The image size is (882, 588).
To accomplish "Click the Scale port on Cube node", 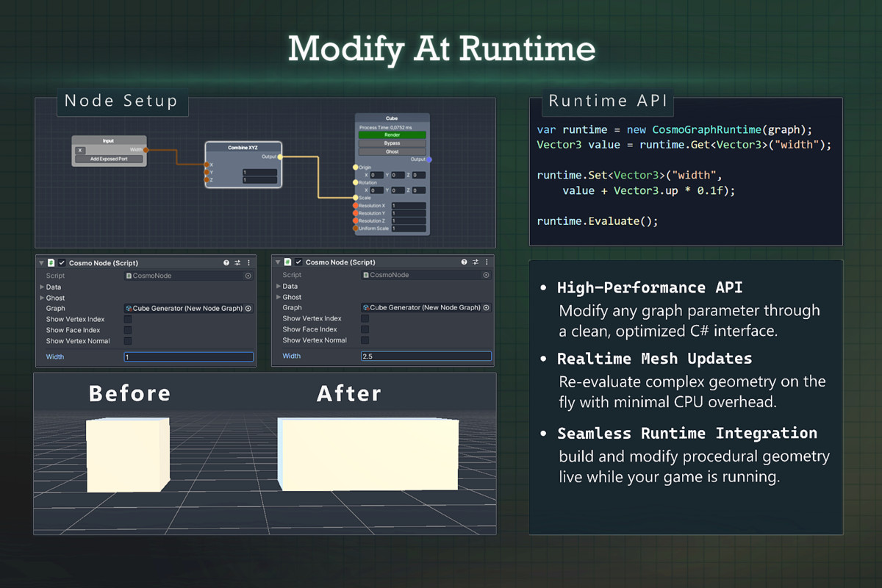I will 356,198.
